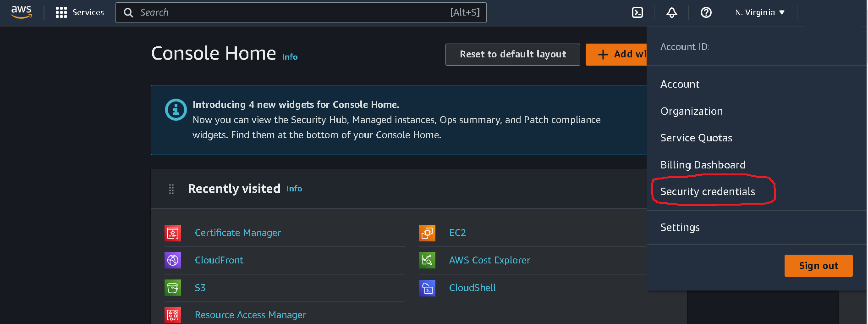The image size is (868, 324).
Task: Click the Certificate Manager service icon
Action: click(173, 233)
